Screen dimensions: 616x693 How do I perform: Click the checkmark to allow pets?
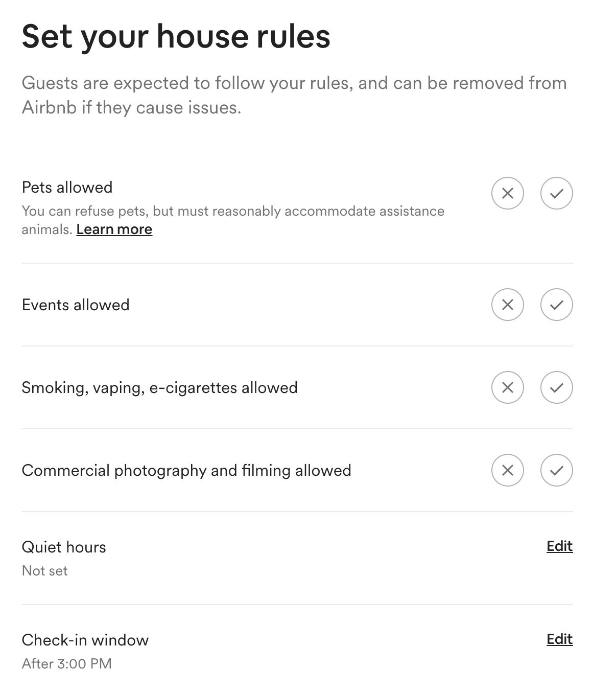tap(556, 193)
